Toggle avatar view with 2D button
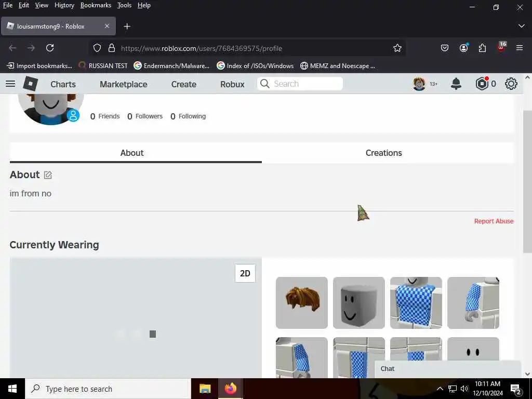The image size is (532, 399). click(x=245, y=273)
